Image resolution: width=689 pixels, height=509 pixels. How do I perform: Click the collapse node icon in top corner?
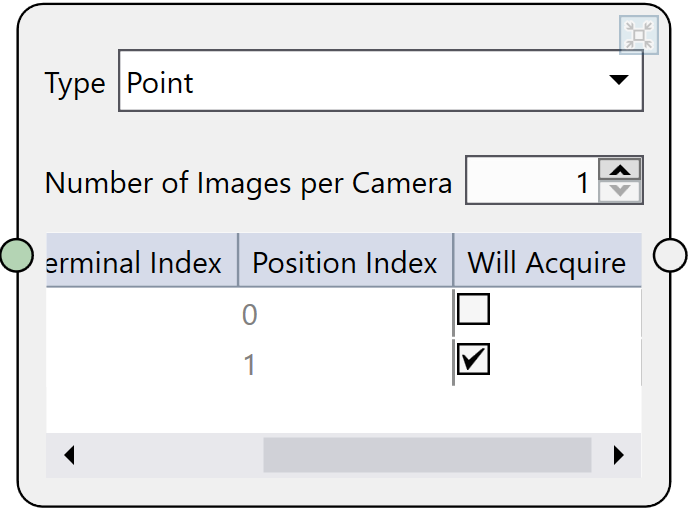[x=637, y=35]
